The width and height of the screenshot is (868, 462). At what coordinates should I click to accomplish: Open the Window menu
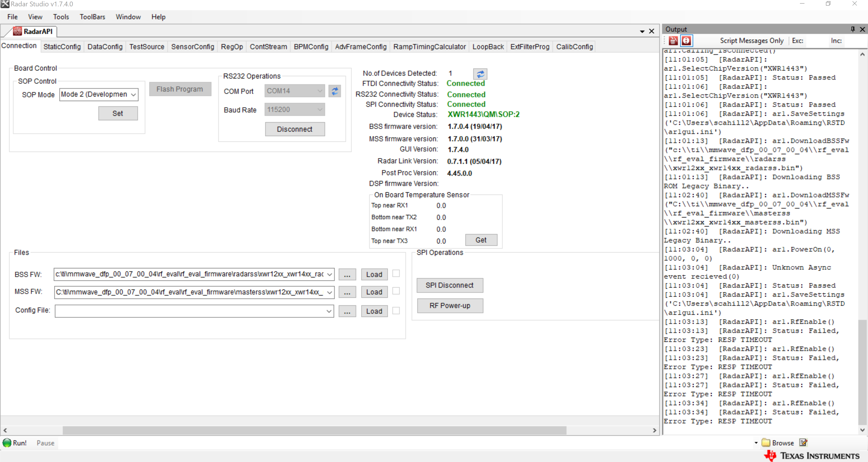(128, 17)
